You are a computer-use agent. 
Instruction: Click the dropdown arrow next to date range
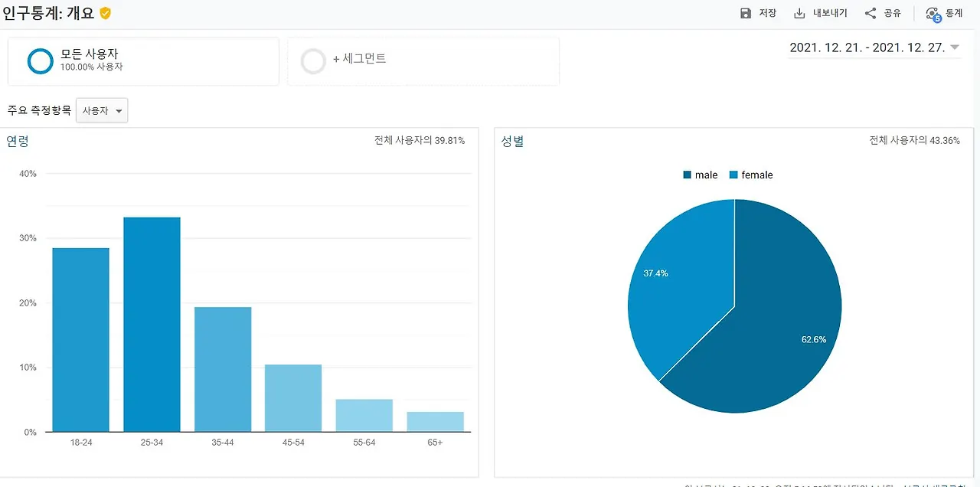[x=953, y=47]
